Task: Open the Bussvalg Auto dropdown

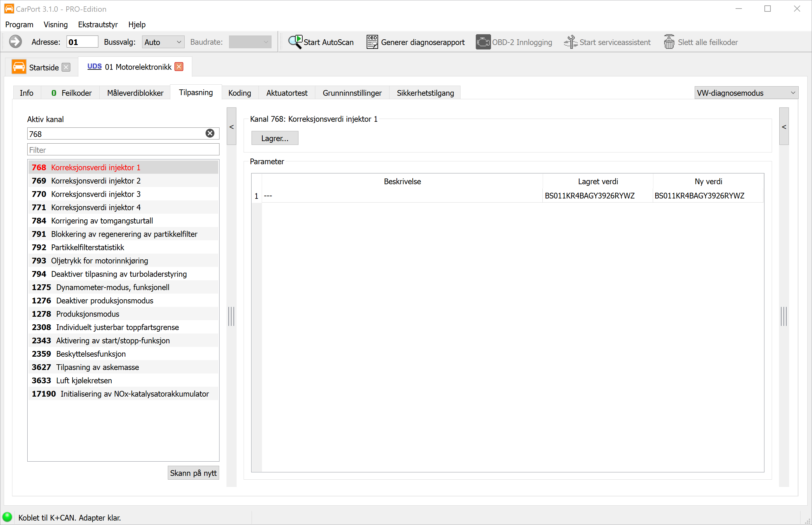Action: (163, 42)
